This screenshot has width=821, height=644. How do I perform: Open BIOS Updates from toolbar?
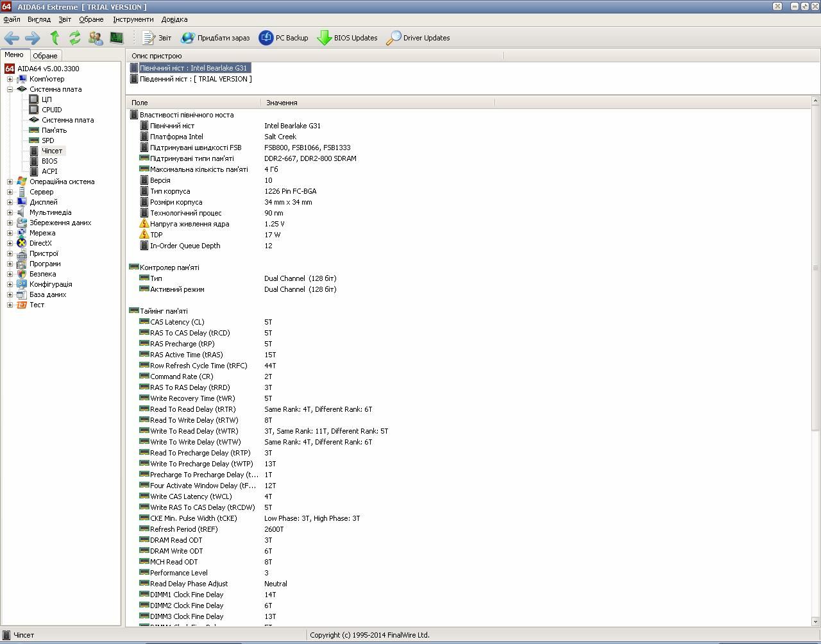(x=347, y=38)
